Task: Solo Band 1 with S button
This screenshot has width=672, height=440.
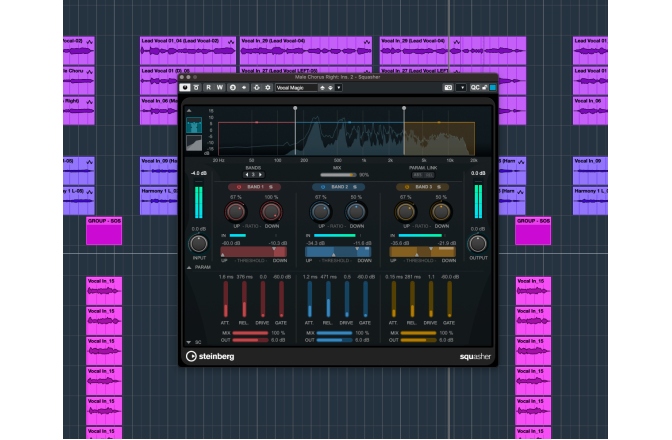Action: (271, 187)
